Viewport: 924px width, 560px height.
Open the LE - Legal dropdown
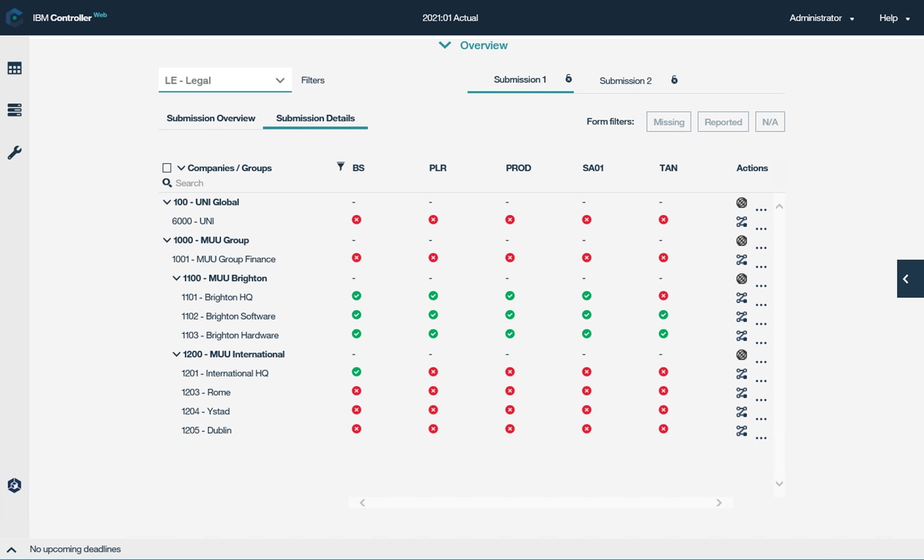[225, 81]
